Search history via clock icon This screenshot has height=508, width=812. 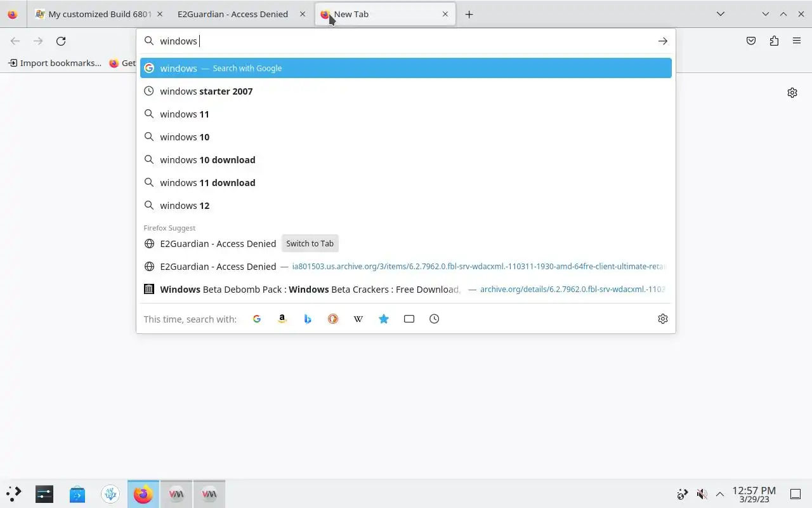click(x=435, y=319)
